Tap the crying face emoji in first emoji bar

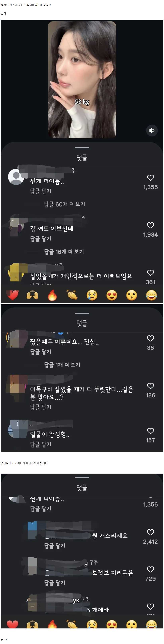coord(92,295)
